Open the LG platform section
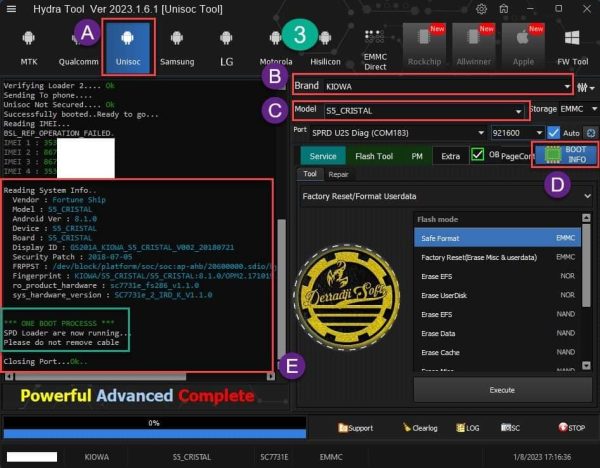 click(x=226, y=48)
